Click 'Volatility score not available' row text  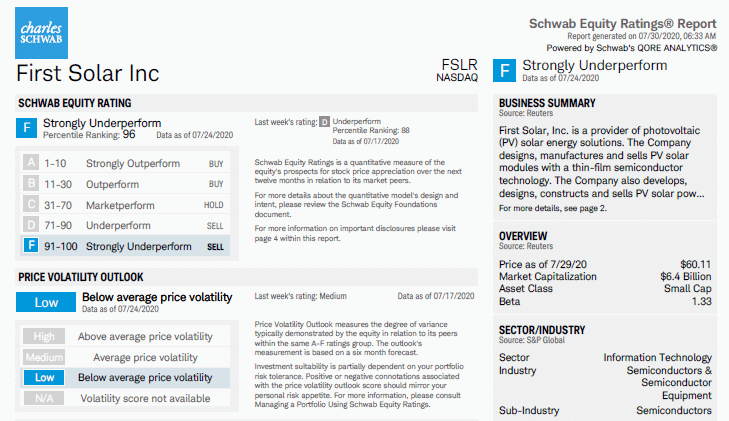(145, 399)
